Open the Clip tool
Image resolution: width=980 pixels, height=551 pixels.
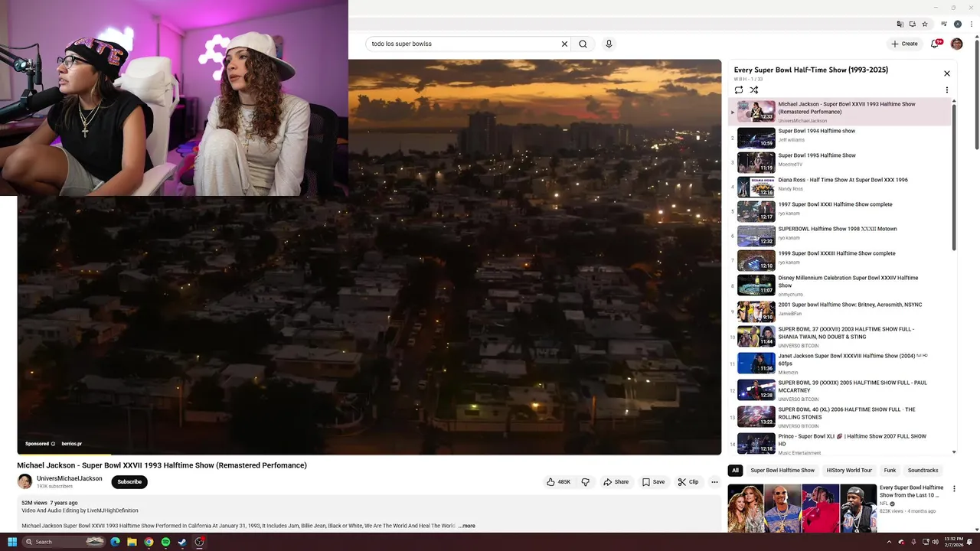pyautogui.click(x=688, y=482)
